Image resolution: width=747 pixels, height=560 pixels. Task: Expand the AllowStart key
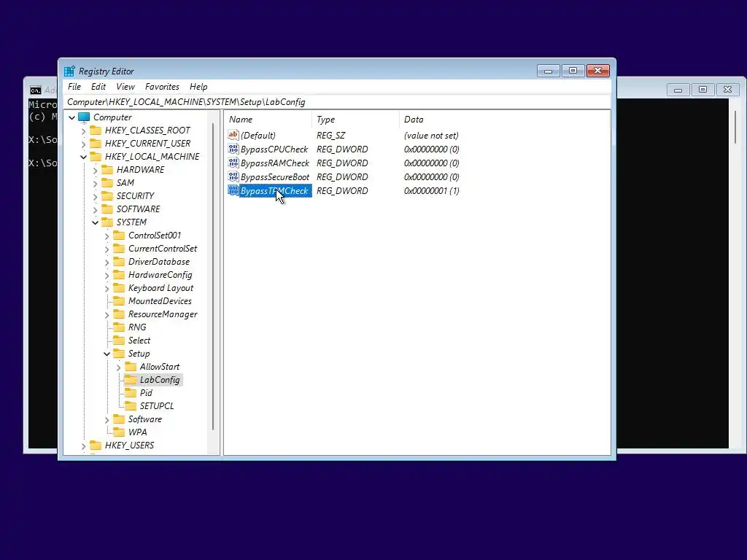point(119,367)
